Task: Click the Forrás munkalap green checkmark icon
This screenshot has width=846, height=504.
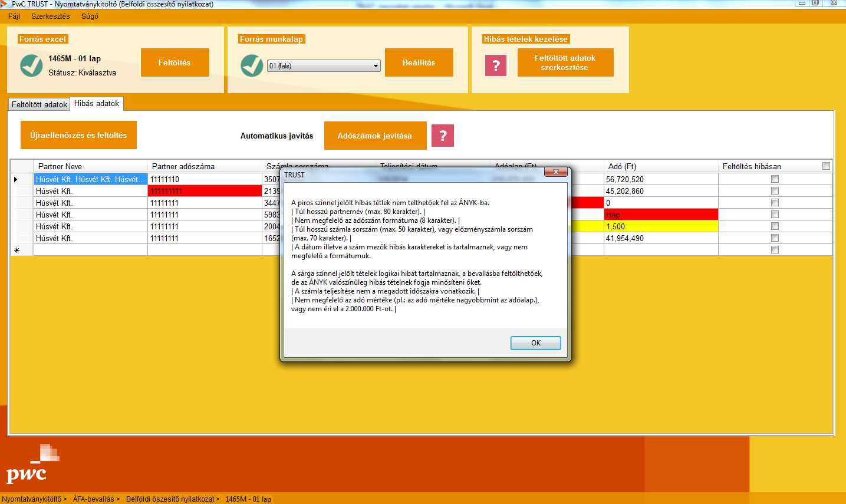Action: [x=252, y=65]
